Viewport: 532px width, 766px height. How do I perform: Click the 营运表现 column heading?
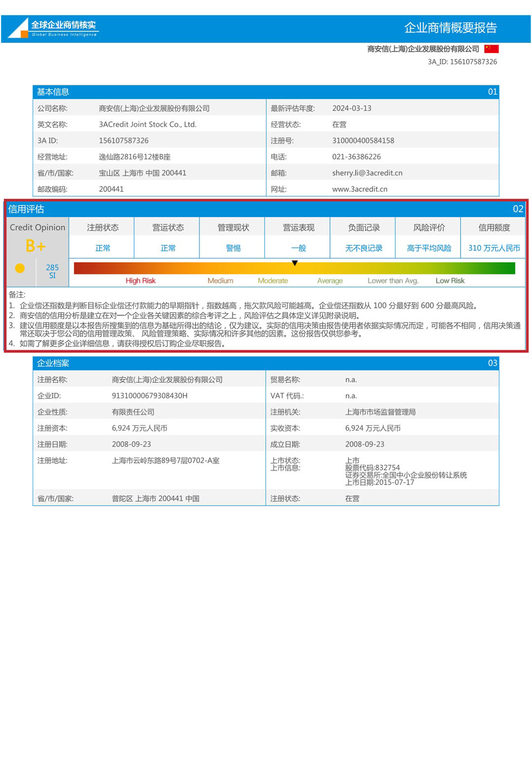pyautogui.click(x=299, y=228)
